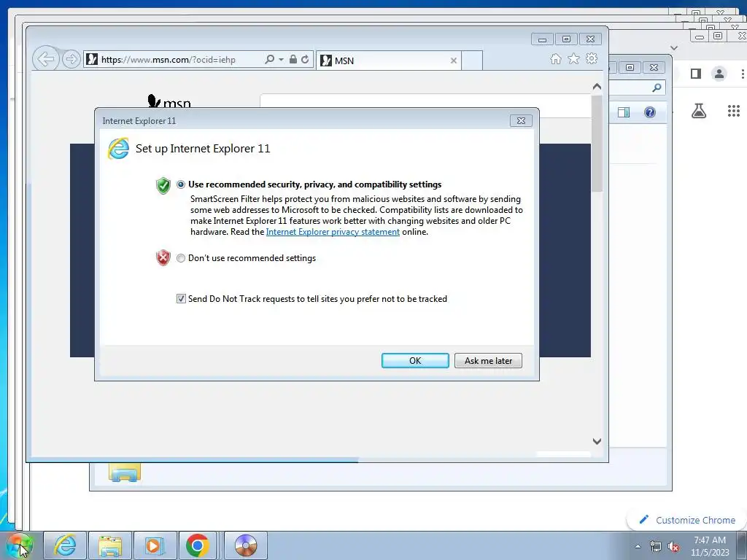
Task: Open a new tab in Internet Explorer
Action: click(472, 61)
